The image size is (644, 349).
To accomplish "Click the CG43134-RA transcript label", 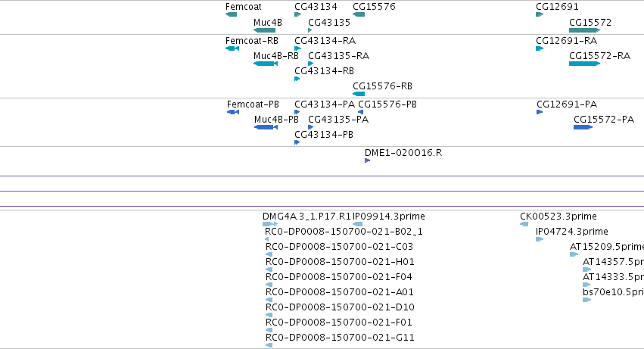I will pyautogui.click(x=325, y=41).
